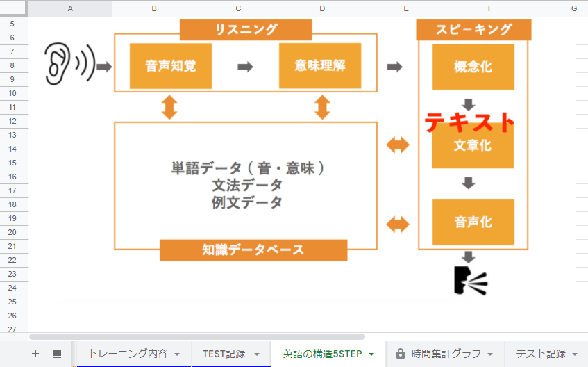Screen dimensions: 588x367
Task: Select the 文章化 box
Action: (473, 145)
